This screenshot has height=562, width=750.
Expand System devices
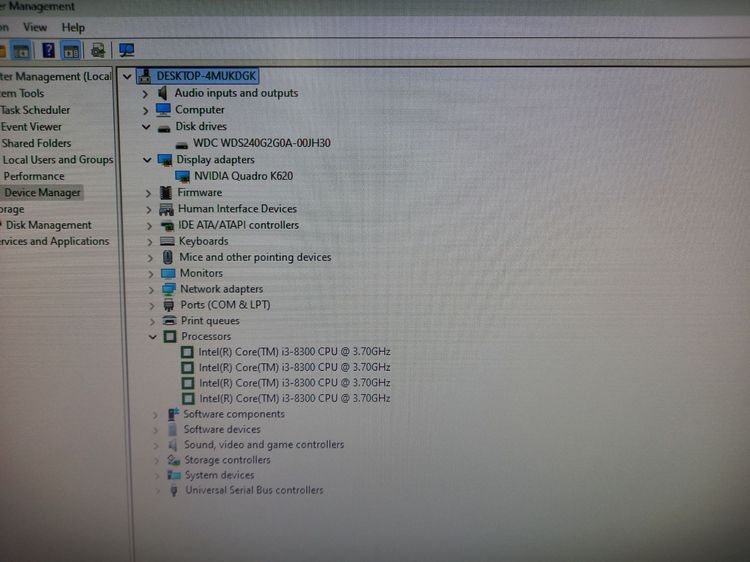[x=157, y=476]
